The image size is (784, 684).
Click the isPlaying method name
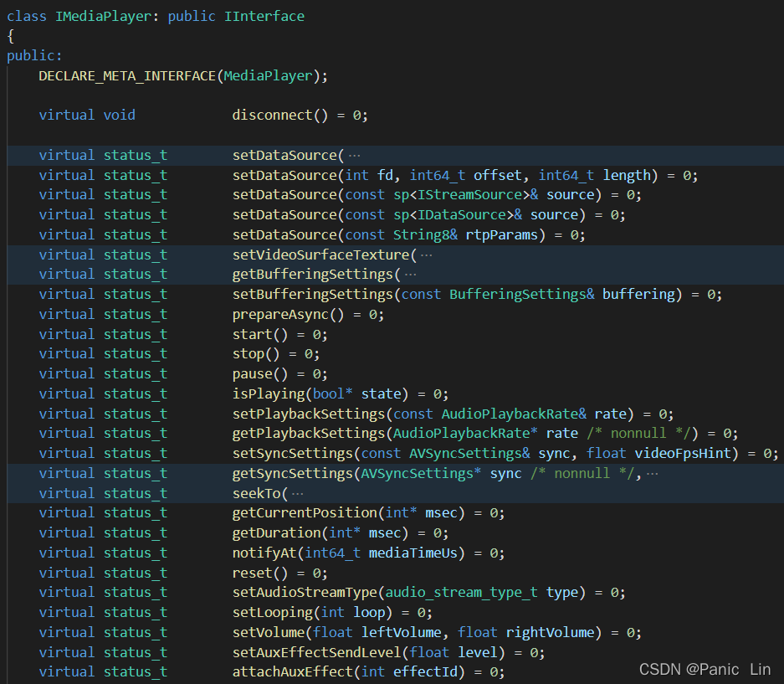point(268,394)
